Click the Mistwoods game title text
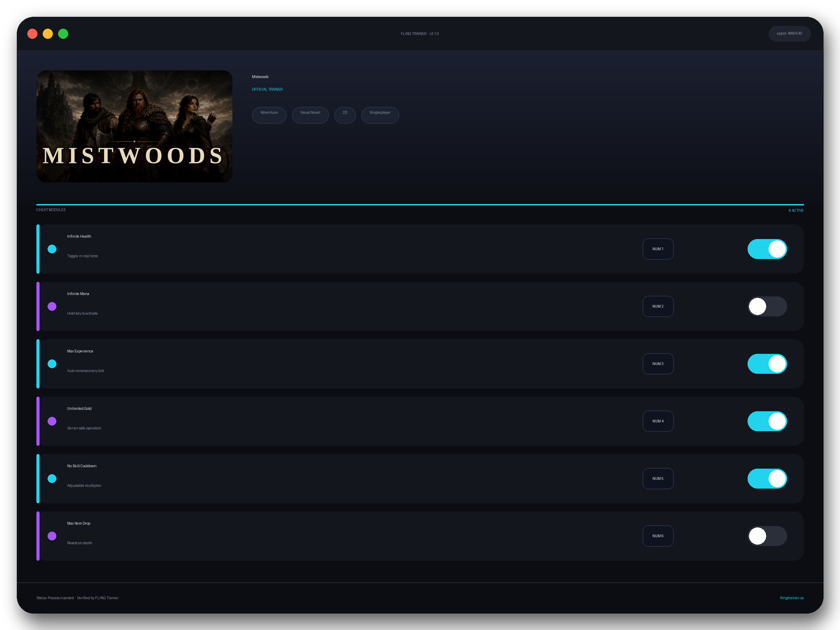Viewport: 840px width, 630px height. [x=260, y=77]
